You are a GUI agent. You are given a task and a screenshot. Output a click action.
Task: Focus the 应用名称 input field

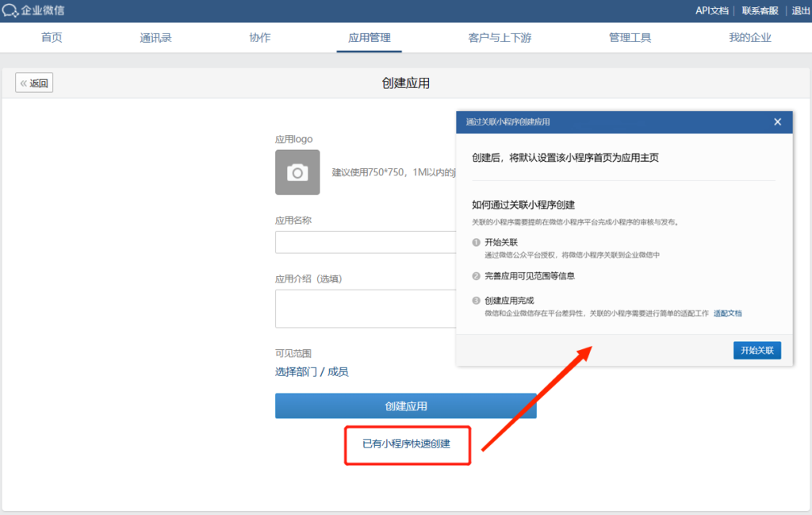(366, 242)
